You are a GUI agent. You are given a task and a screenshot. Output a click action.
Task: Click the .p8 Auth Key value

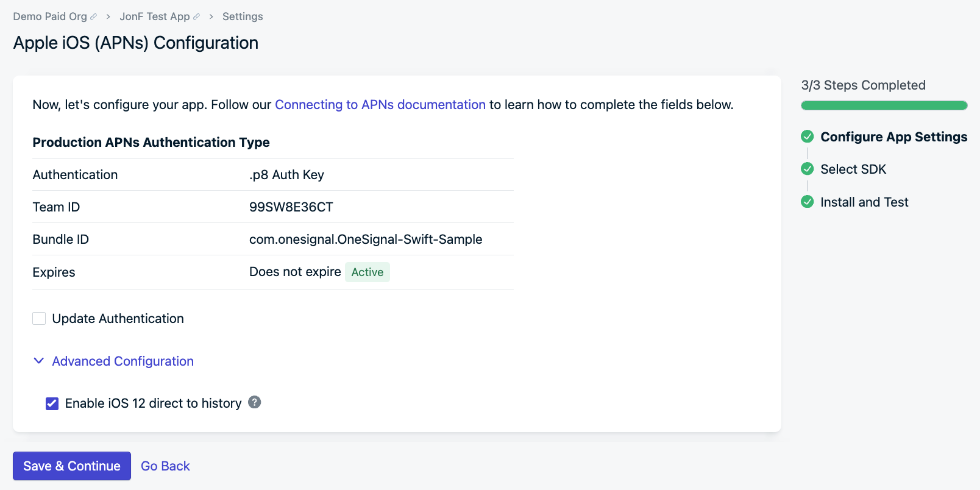(x=286, y=174)
